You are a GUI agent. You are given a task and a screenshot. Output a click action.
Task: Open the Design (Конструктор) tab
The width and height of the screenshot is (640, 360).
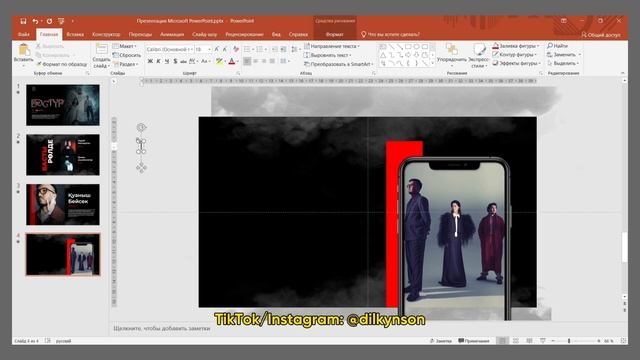click(106, 34)
